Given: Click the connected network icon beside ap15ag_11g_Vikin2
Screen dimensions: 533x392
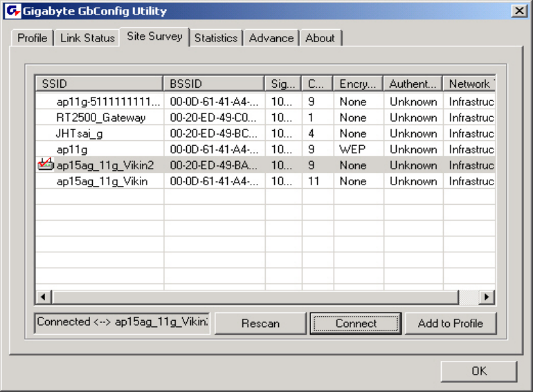Looking at the screenshot, I should 46,165.
